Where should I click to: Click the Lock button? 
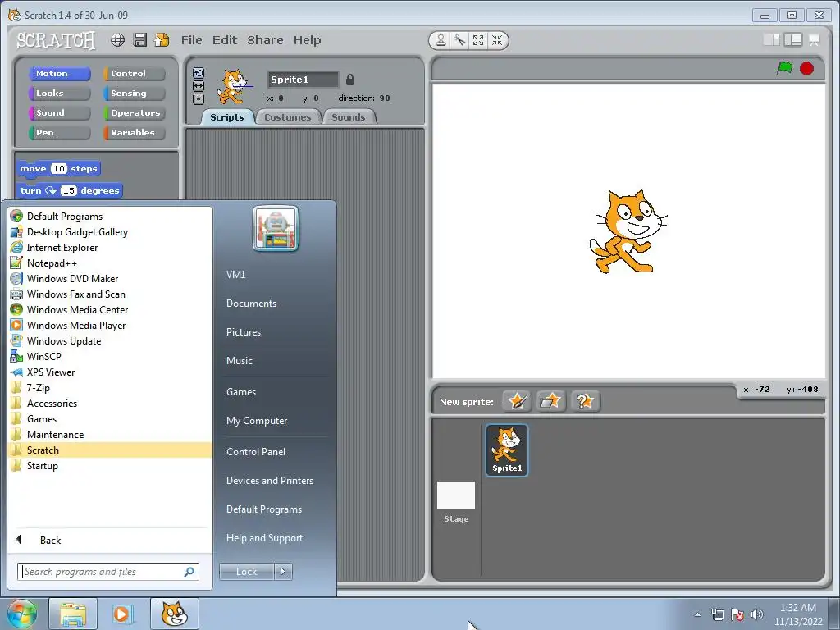click(x=247, y=572)
